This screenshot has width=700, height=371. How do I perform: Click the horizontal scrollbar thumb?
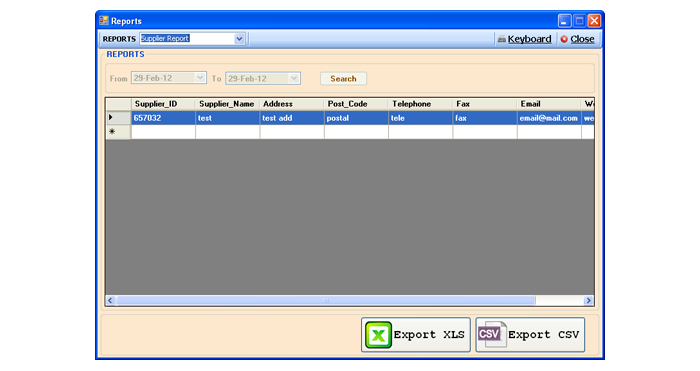point(326,300)
